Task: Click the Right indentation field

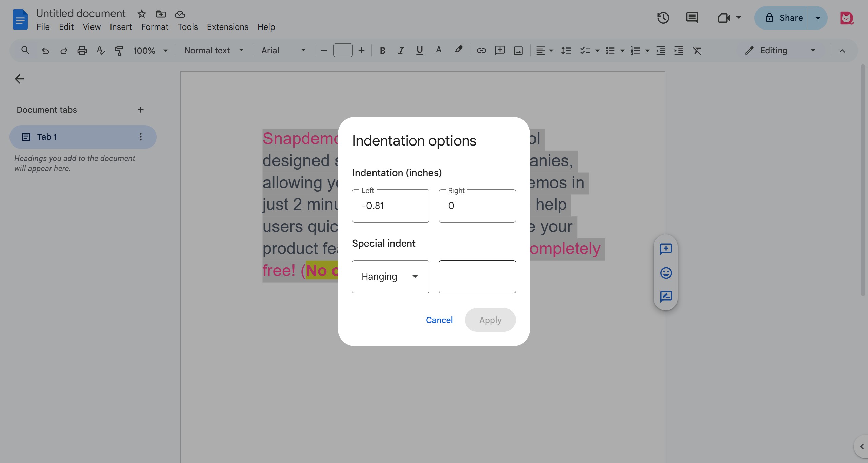Action: click(477, 206)
